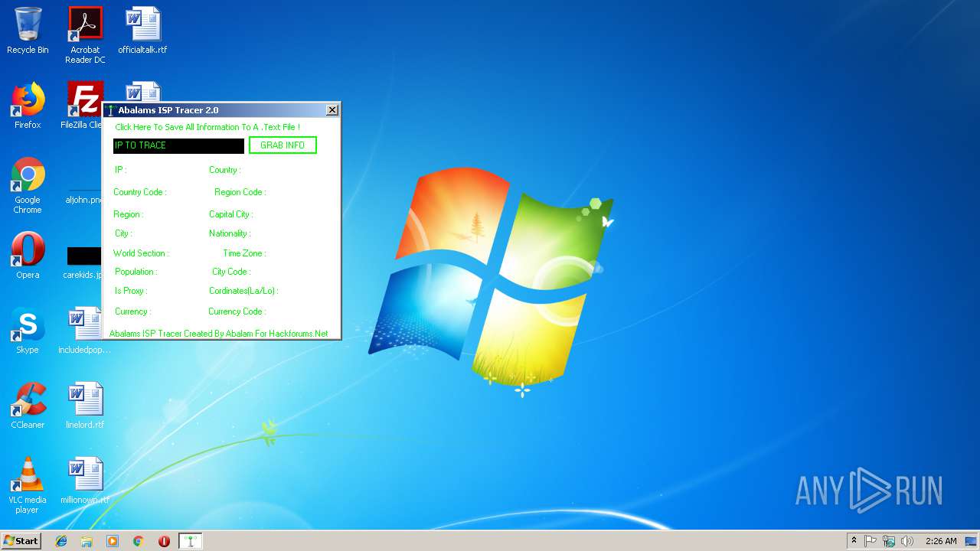This screenshot has width=980, height=551.
Task: Launch Firefox from desktop
Action: [28, 106]
